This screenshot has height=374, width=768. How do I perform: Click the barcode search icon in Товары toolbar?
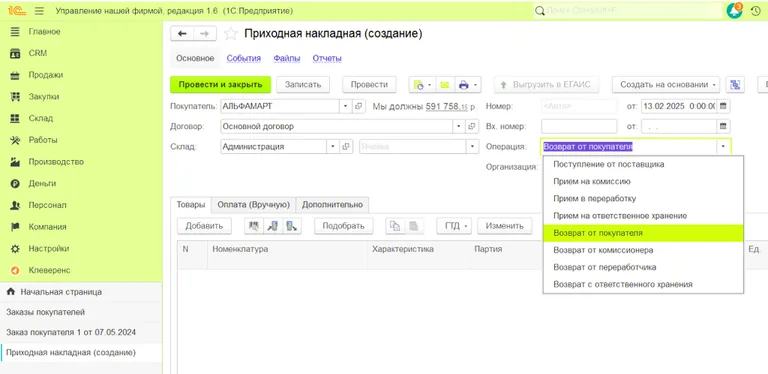[x=254, y=226]
